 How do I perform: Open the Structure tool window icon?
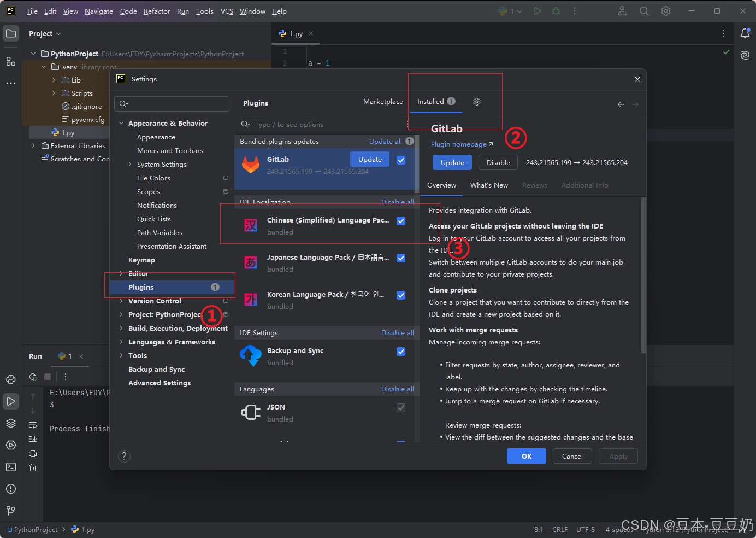pos(11,61)
